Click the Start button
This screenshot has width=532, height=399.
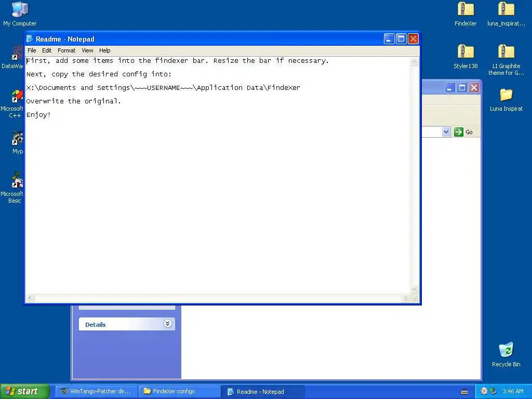(x=24, y=391)
